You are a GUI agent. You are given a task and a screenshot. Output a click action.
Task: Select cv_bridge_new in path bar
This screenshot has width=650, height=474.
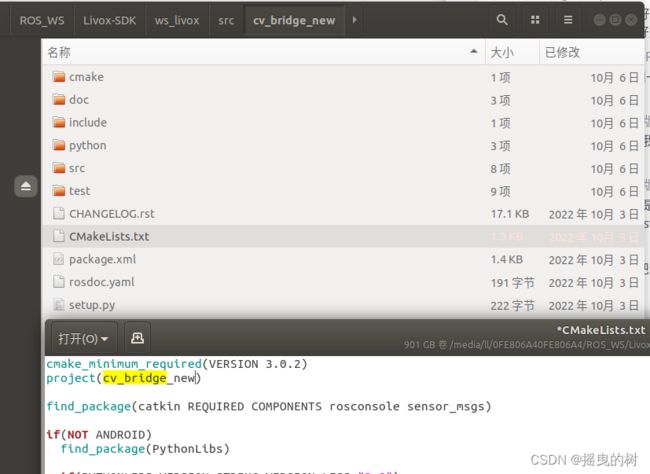point(294,20)
